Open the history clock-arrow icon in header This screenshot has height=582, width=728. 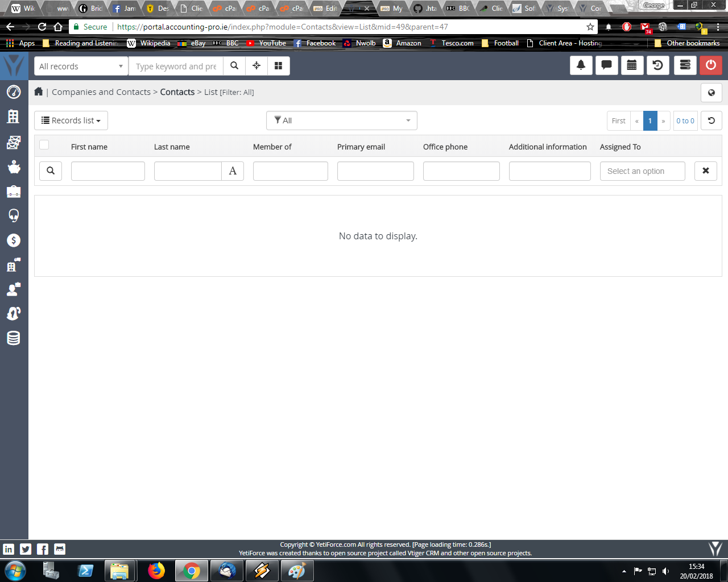point(658,65)
